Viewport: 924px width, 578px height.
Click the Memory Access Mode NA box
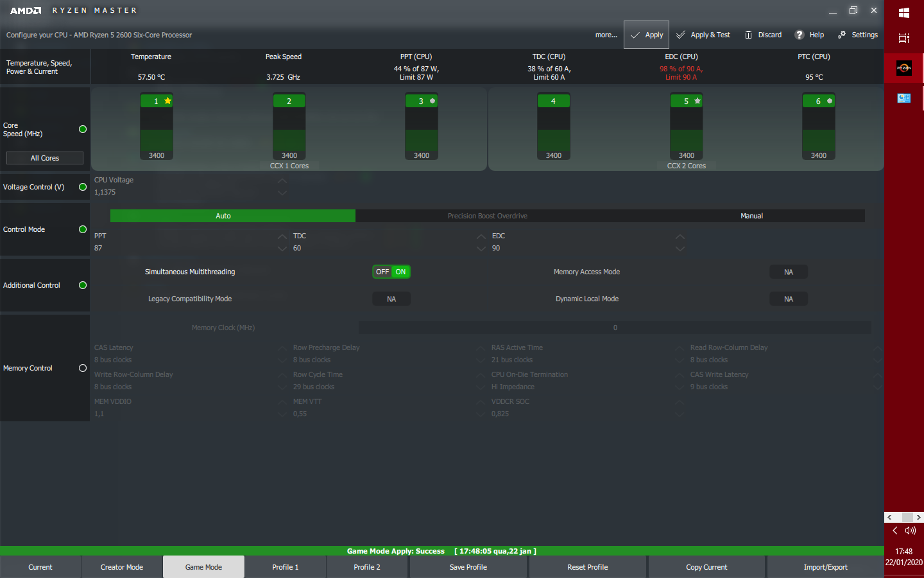(x=789, y=272)
